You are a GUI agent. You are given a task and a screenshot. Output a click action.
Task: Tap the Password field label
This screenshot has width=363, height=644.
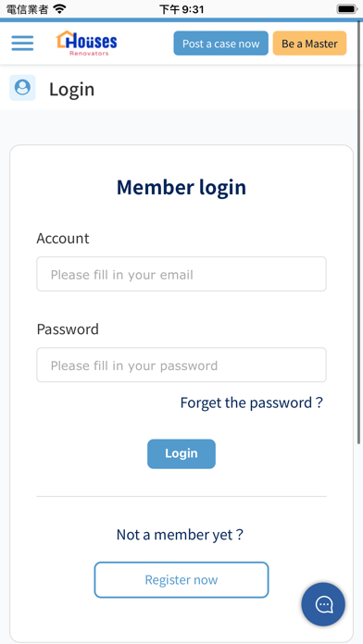68,329
